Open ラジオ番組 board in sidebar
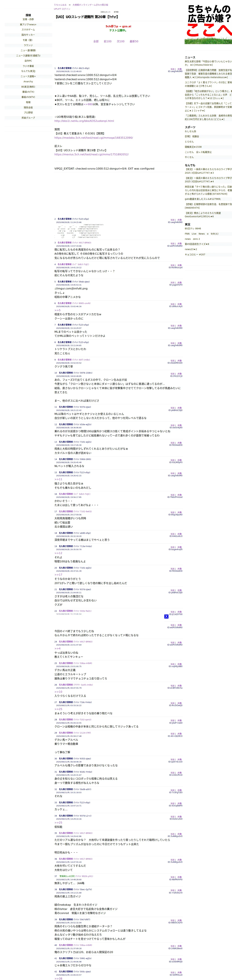The height and width of the screenshot is (980, 232). [28, 66]
